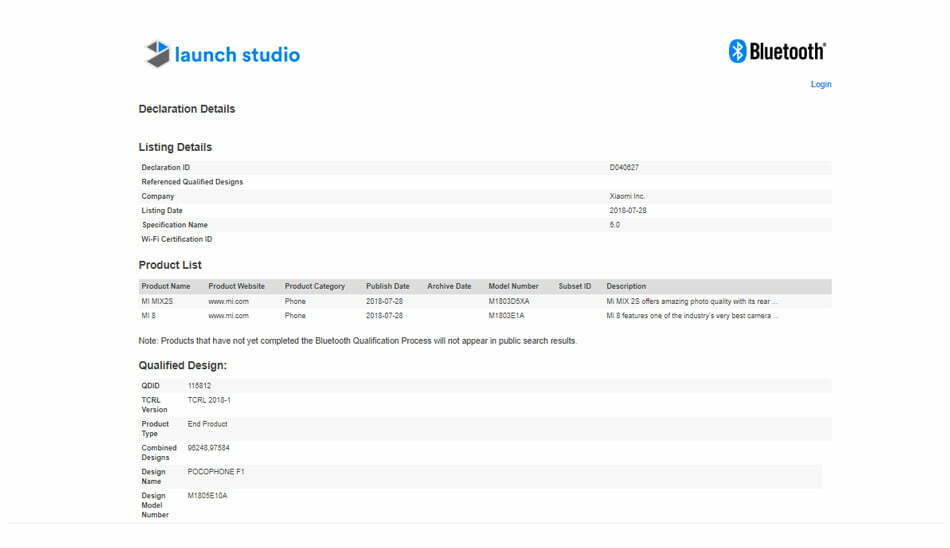Open www.mi.com in the MI 8 row
The image size is (950, 548).
tap(228, 316)
